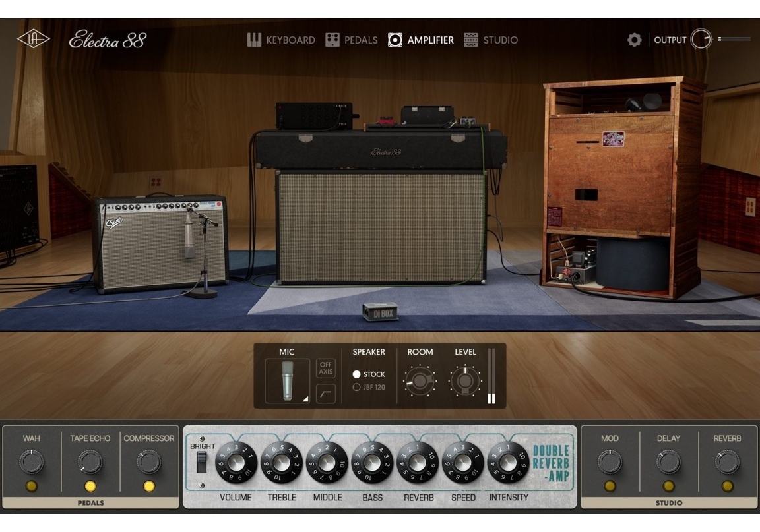Select the Silver combo amplifier
760x532 pixels.
[160, 244]
